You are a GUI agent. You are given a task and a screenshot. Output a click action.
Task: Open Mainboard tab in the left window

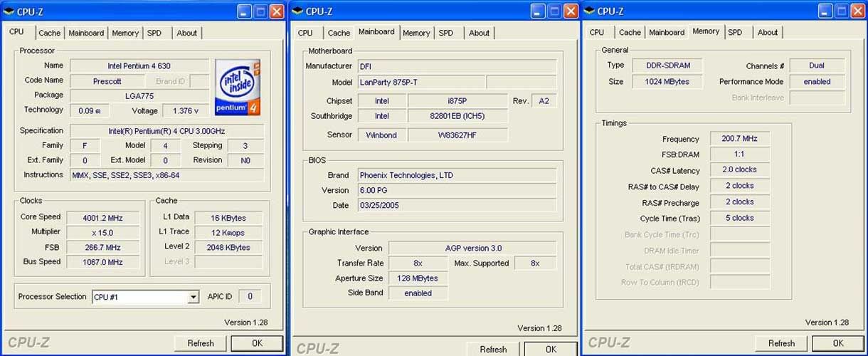(86, 33)
